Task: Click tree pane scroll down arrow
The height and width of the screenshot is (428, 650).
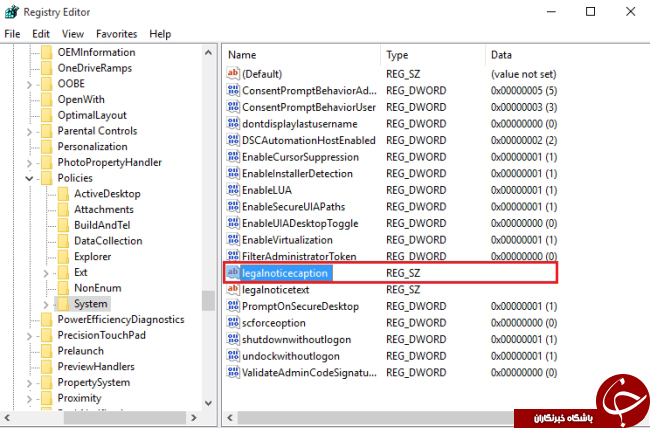Action: [x=209, y=403]
